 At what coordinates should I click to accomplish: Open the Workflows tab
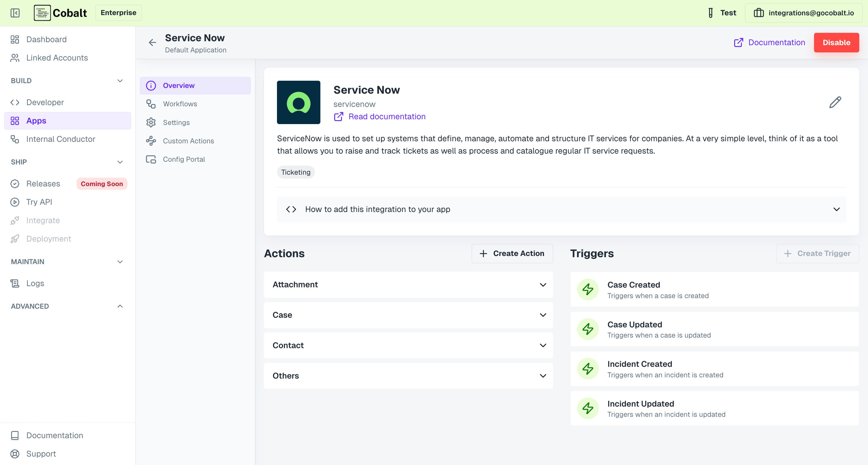pyautogui.click(x=195, y=104)
